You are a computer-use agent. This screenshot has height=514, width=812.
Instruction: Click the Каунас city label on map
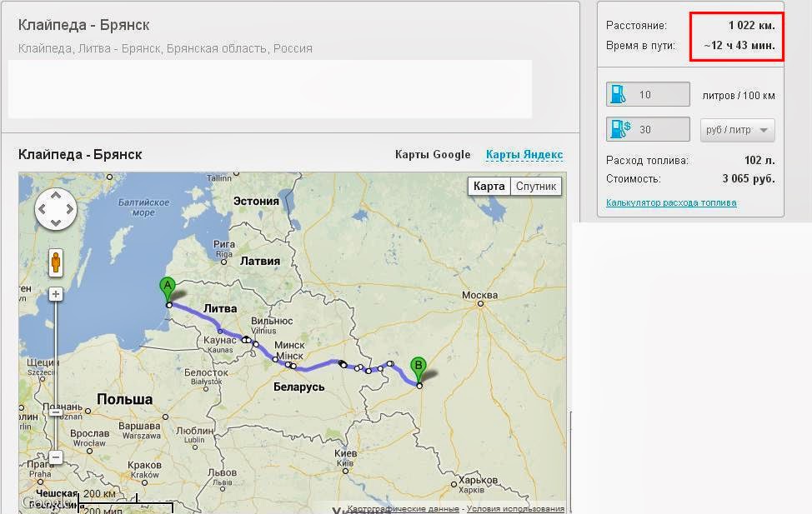[219, 340]
